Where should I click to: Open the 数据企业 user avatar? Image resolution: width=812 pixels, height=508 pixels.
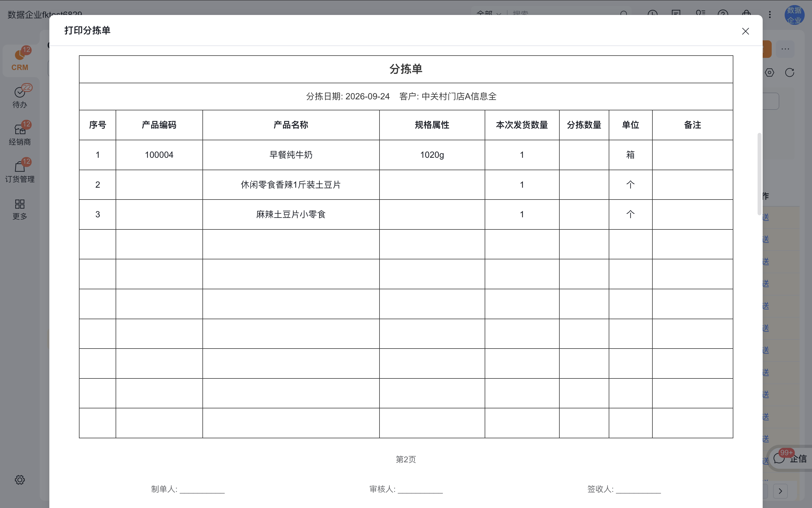(x=794, y=15)
